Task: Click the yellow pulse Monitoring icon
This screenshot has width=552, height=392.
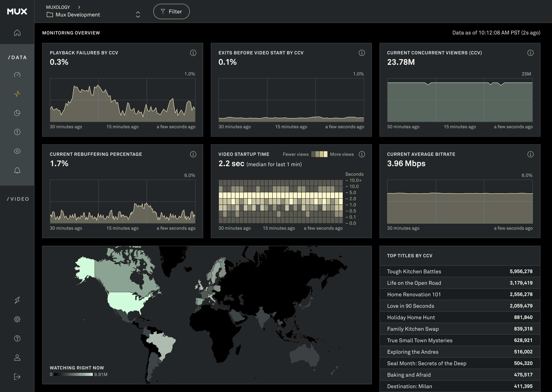Action: pos(17,94)
